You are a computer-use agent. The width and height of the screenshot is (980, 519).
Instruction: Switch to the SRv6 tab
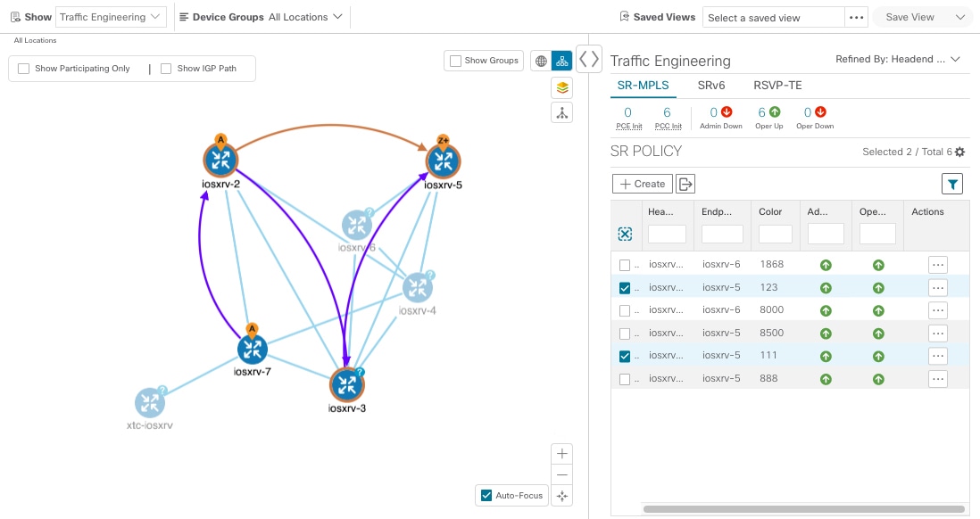pyautogui.click(x=710, y=86)
